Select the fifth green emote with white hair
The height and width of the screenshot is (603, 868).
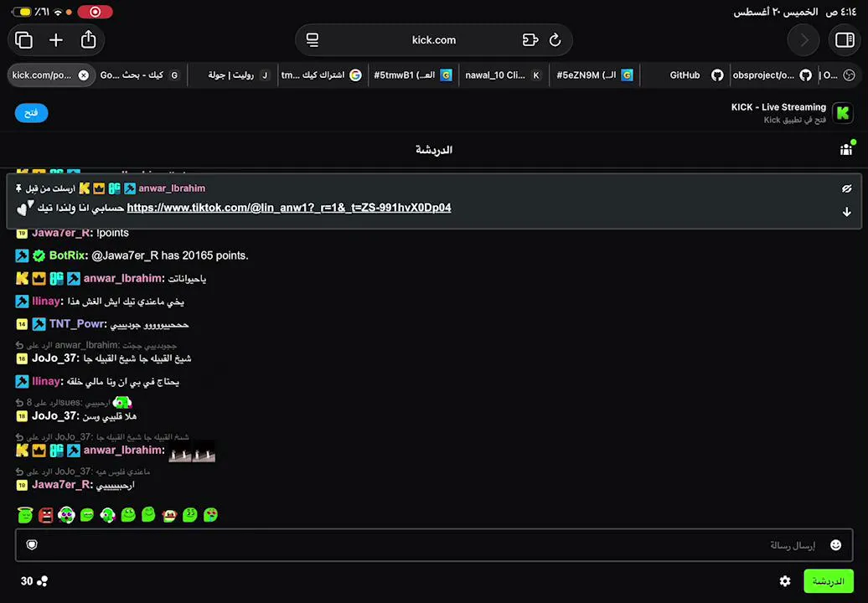coord(107,515)
